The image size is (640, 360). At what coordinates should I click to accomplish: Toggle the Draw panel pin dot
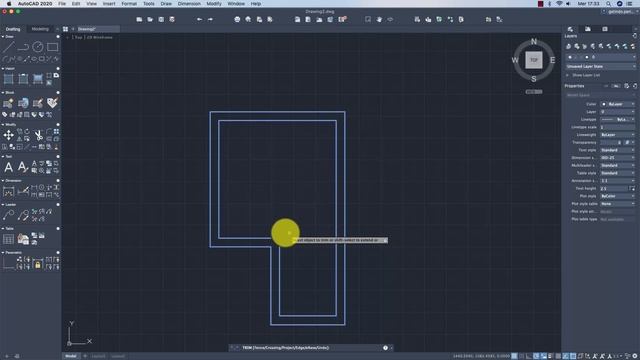58,36
